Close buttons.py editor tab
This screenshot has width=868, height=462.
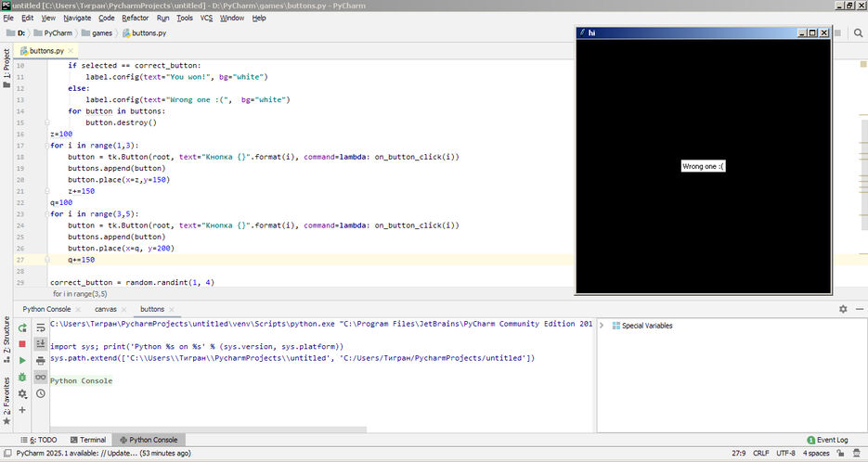[71, 51]
